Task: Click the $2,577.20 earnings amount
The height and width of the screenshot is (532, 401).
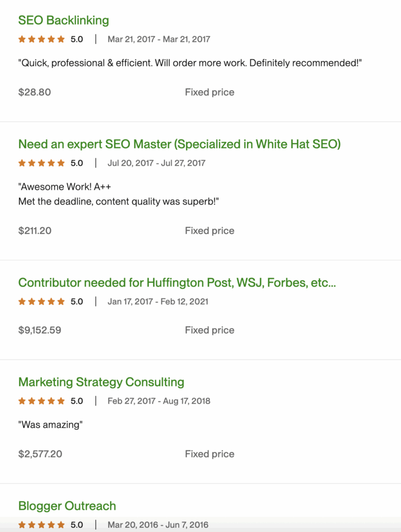Action: pyautogui.click(x=40, y=454)
